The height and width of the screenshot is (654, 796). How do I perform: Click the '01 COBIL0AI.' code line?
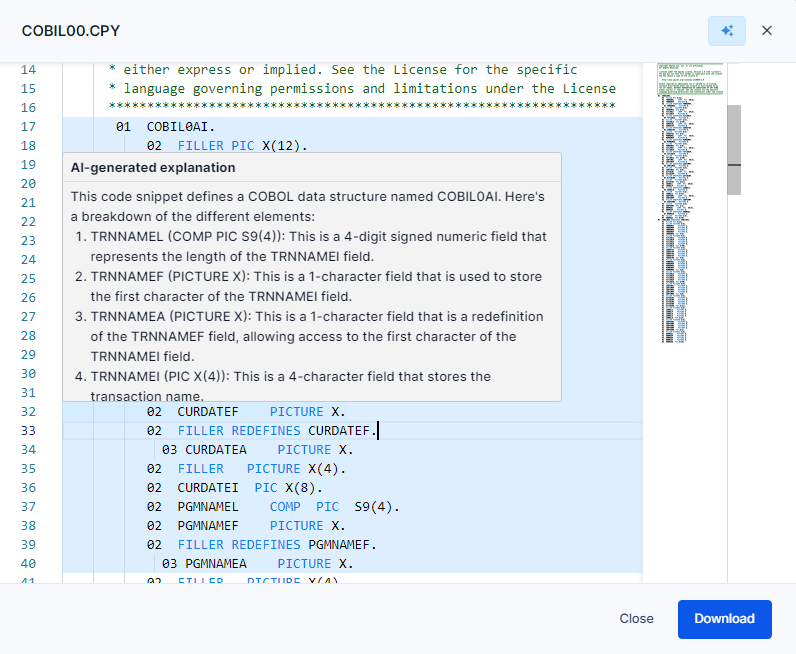pos(165,127)
